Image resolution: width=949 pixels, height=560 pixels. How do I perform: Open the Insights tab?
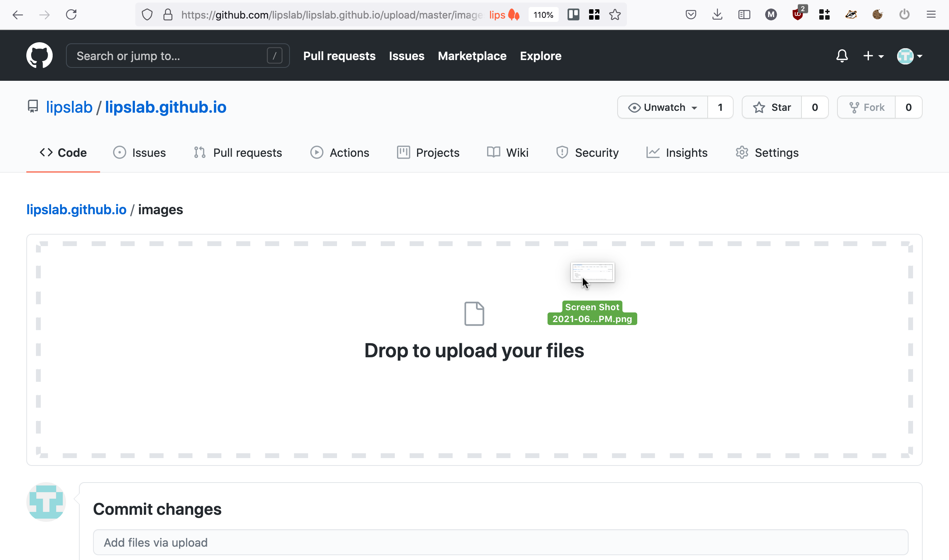tap(677, 152)
